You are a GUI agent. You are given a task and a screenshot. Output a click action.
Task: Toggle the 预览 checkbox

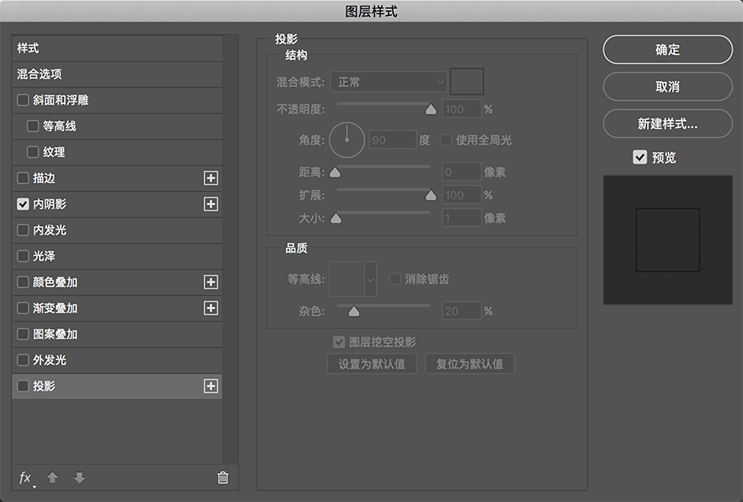640,157
